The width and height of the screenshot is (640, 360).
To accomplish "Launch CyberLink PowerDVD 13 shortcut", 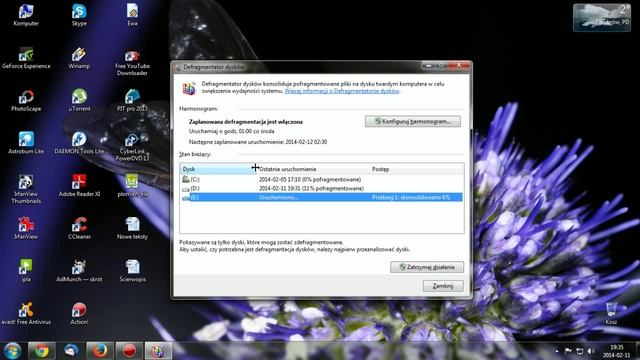I will pos(132,147).
